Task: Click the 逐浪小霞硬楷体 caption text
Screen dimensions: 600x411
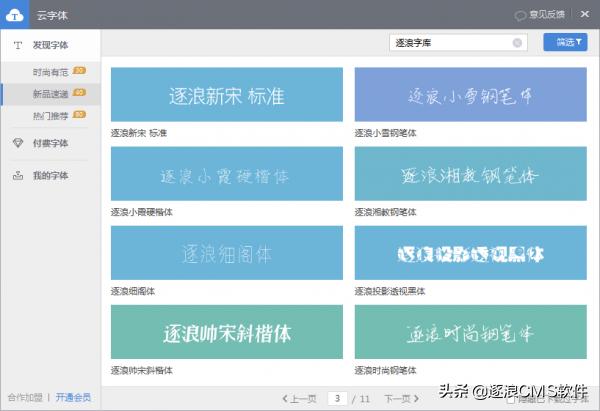Action: (x=142, y=212)
